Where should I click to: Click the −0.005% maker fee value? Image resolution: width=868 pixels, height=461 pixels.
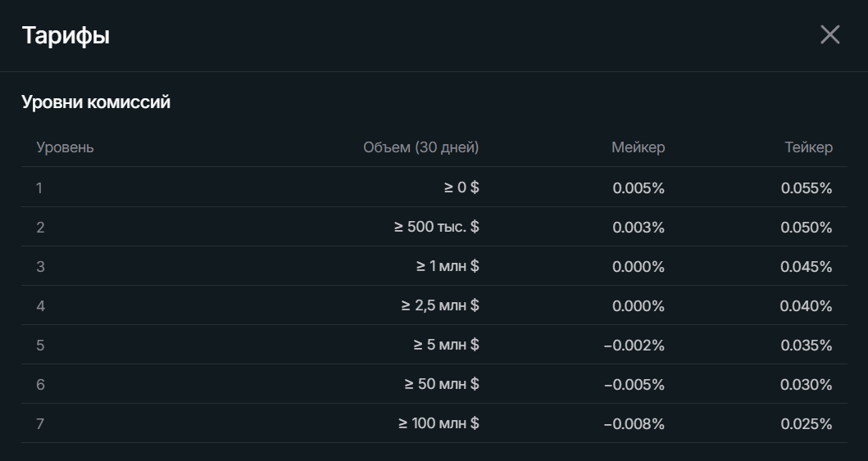coord(634,385)
